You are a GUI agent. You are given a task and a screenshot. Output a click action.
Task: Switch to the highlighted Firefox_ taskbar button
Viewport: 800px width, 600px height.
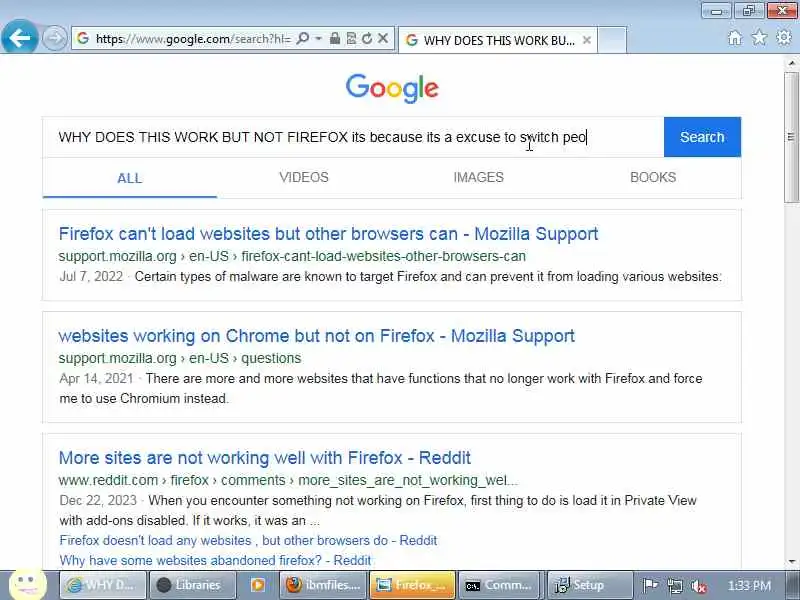coord(412,585)
